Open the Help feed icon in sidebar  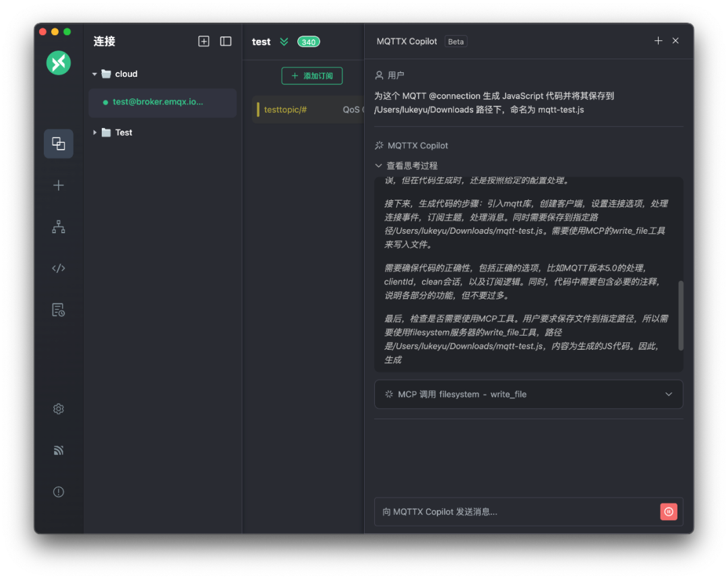pos(59,450)
